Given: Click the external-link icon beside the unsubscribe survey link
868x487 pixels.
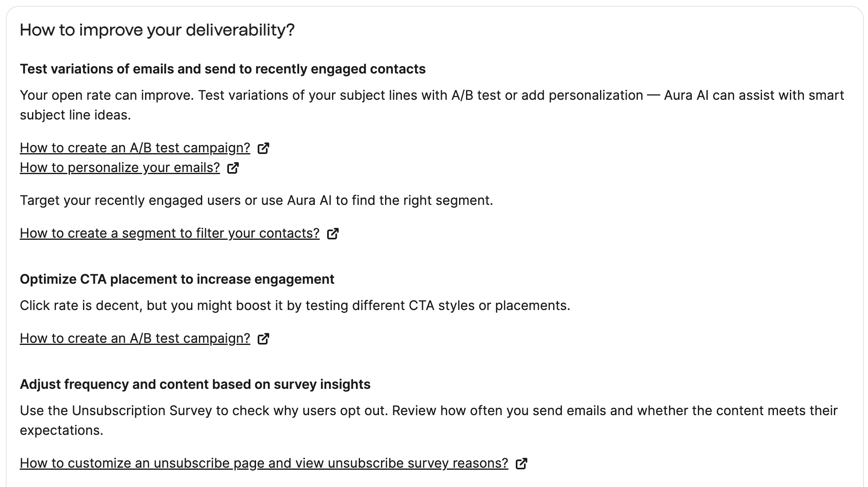Looking at the screenshot, I should [x=522, y=463].
